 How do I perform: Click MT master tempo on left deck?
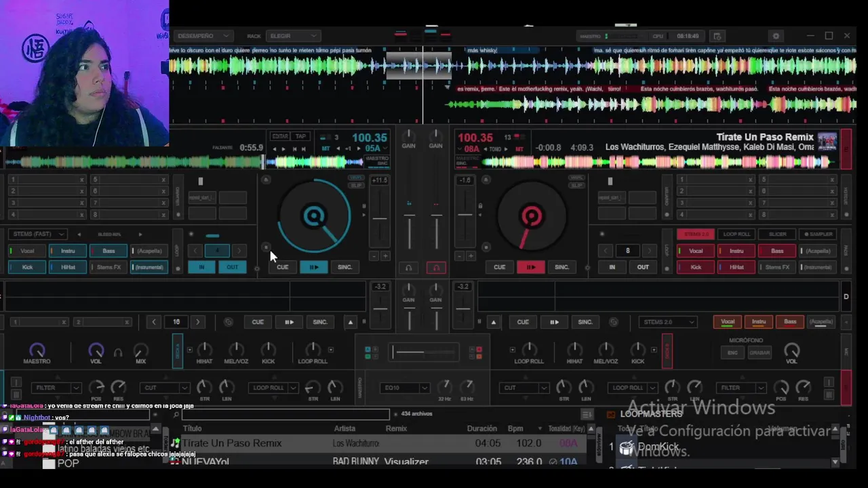tap(325, 148)
